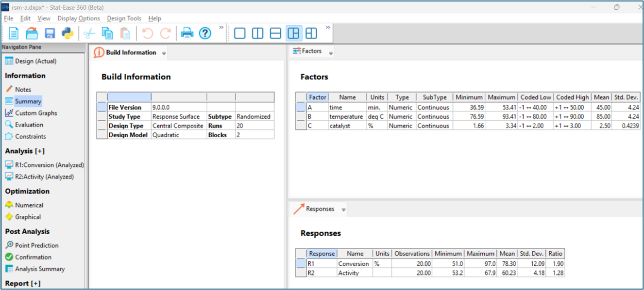Click the temperature name cell in Factors table

point(347,117)
